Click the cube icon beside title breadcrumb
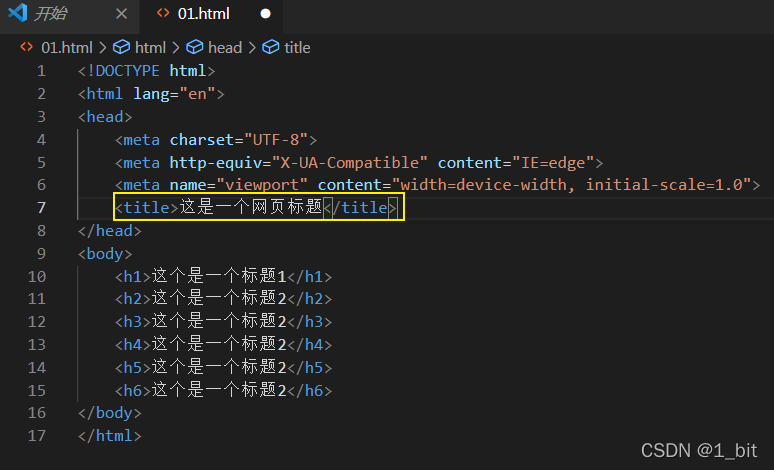Viewport: 774px width, 470px height. (271, 47)
